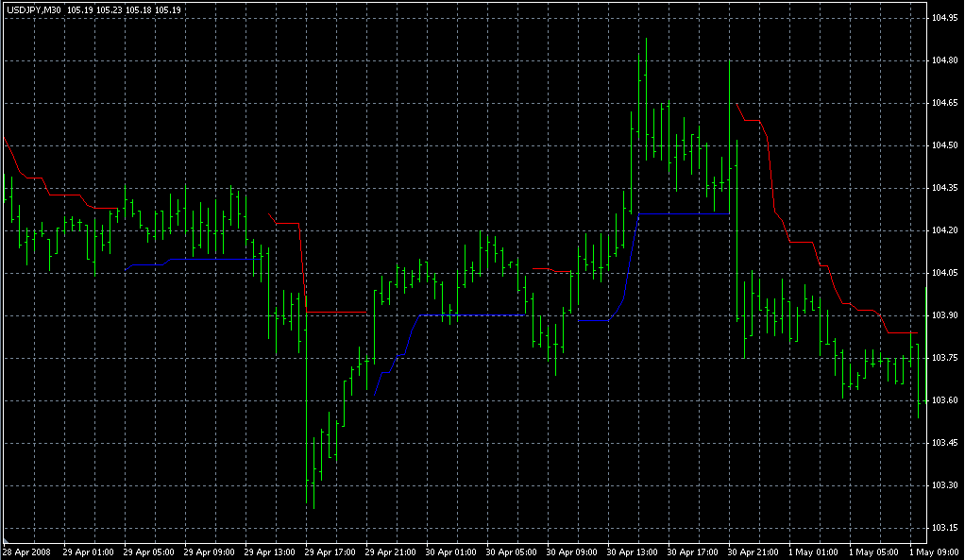Click the 104.95 price axis label
Image resolution: width=965 pixels, height=560 pixels.
(945, 18)
